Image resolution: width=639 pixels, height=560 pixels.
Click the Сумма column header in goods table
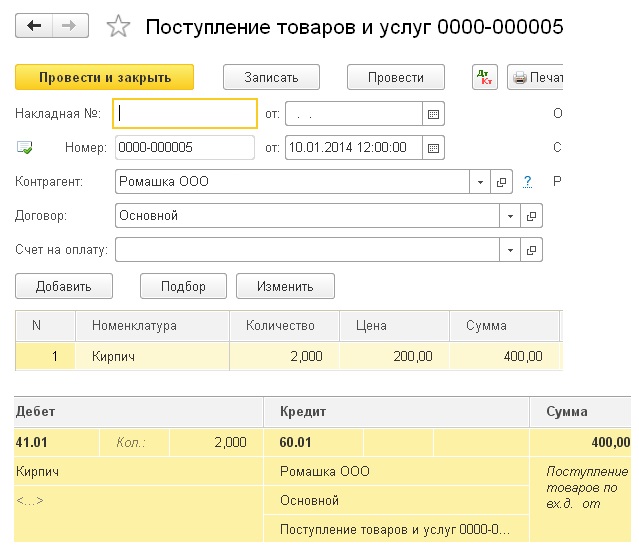pyautogui.click(x=504, y=326)
